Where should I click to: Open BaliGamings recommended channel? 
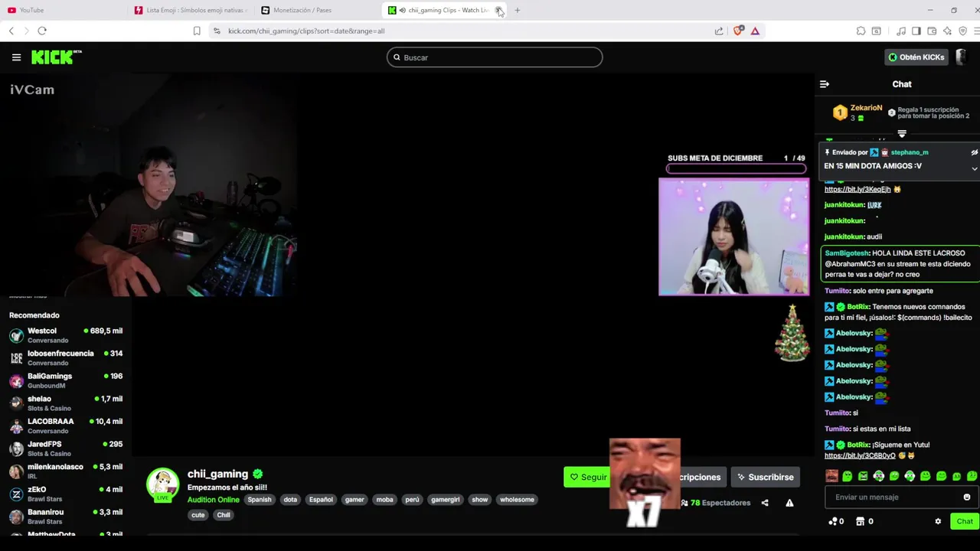pyautogui.click(x=66, y=380)
